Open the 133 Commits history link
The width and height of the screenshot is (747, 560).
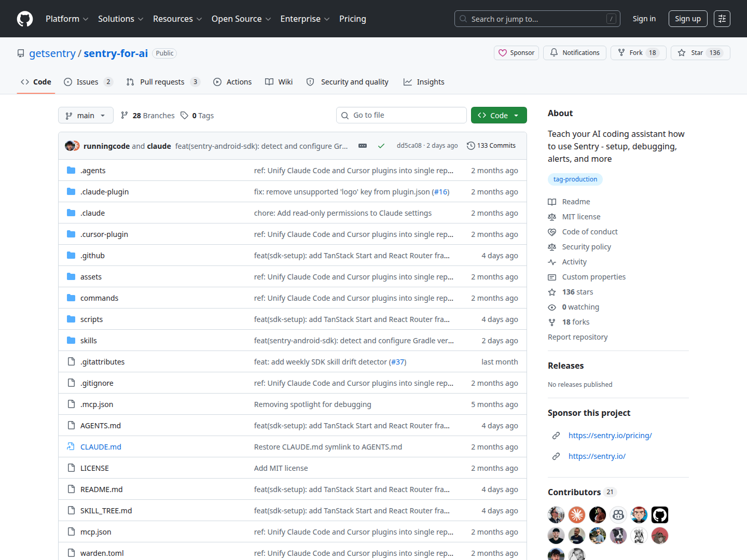coord(491,146)
